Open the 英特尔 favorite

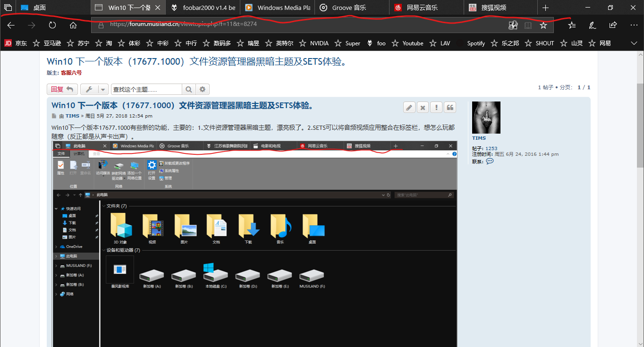[x=279, y=43]
